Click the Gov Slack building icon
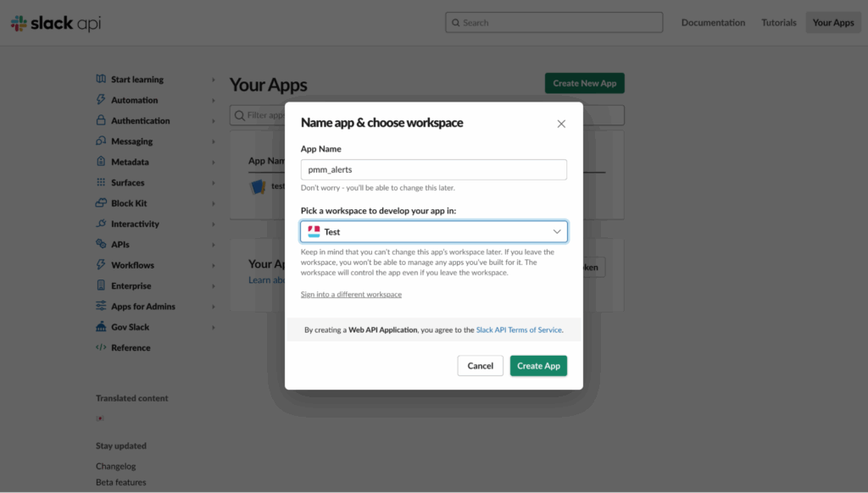 pyautogui.click(x=101, y=327)
